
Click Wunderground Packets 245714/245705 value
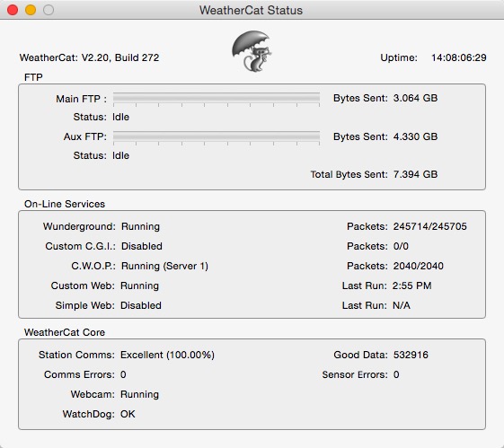429,226
